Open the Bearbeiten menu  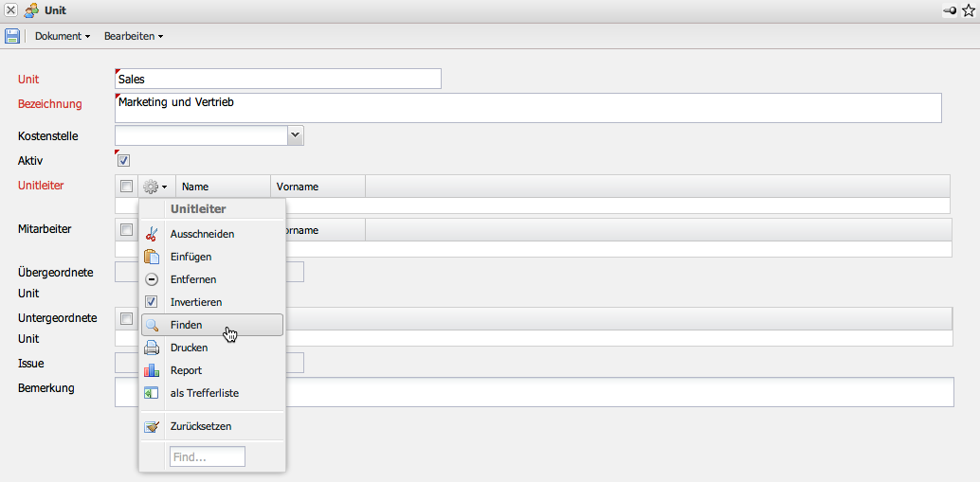[134, 36]
